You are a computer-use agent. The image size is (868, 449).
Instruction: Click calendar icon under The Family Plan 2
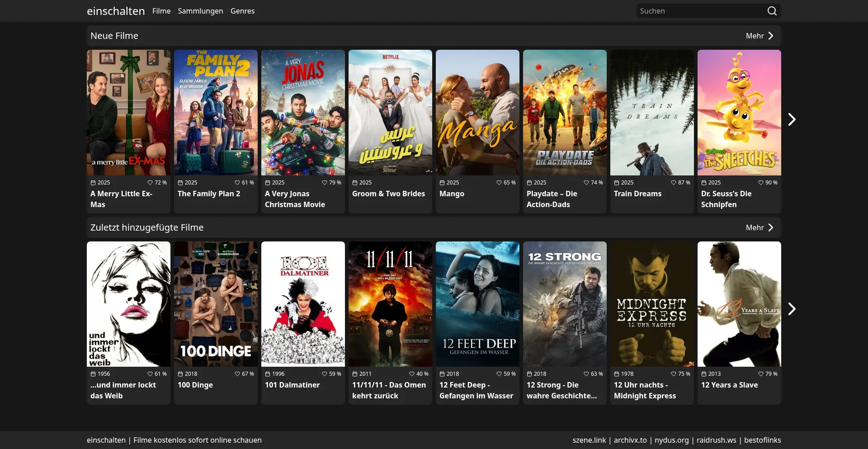pos(180,183)
